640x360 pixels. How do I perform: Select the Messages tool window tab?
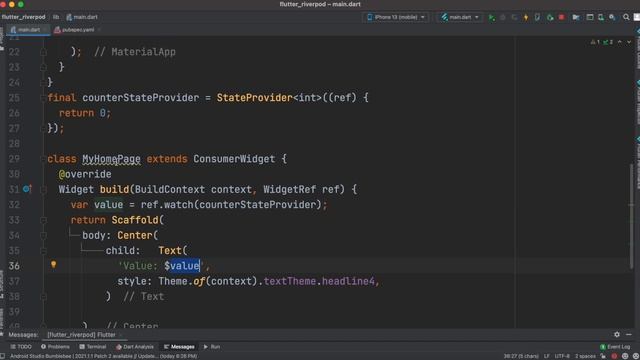pos(179,347)
